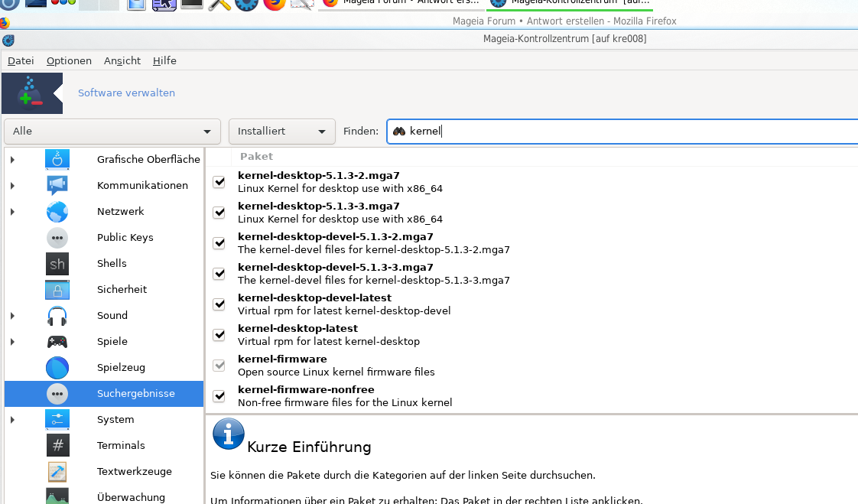Click the Kontrollzentrum window title icon
Viewport: 858px width, 504px height.
(x=8, y=40)
